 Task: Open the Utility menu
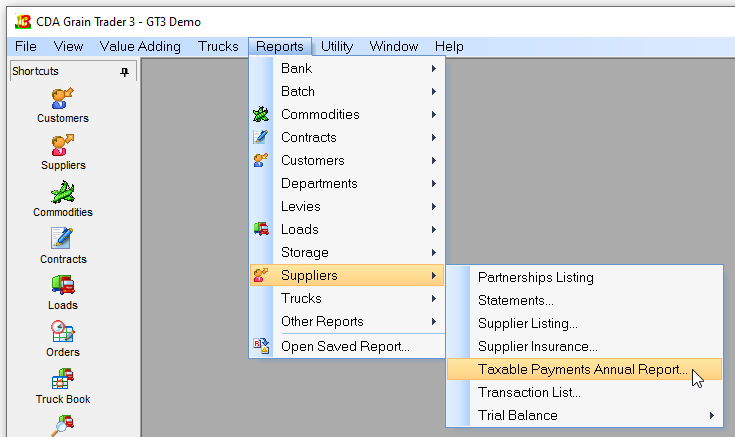point(336,46)
